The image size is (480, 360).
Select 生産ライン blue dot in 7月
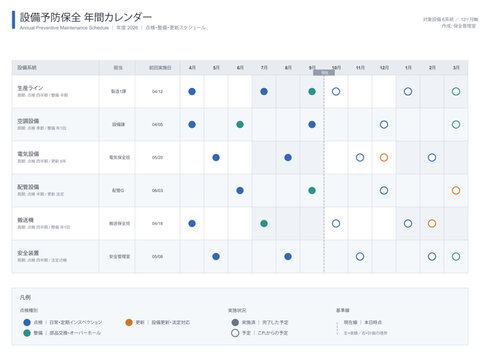(x=264, y=91)
